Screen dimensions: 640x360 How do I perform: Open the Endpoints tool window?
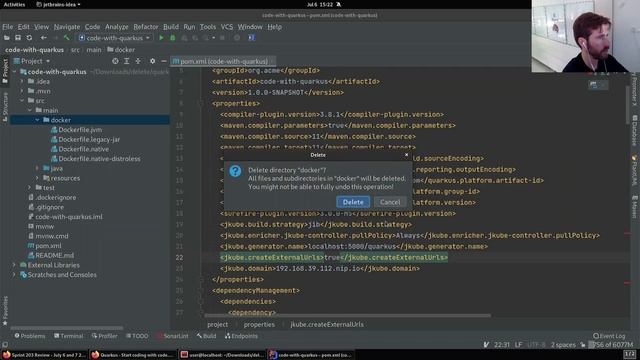(241, 336)
